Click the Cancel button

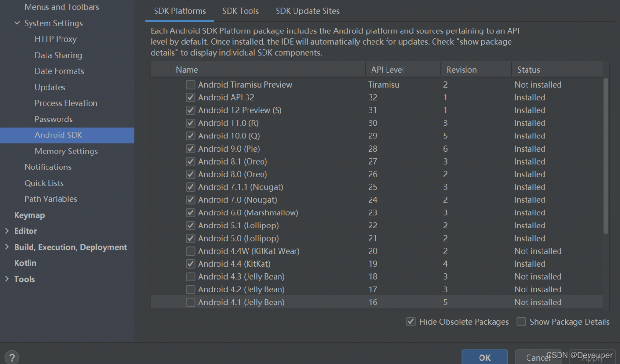point(538,357)
